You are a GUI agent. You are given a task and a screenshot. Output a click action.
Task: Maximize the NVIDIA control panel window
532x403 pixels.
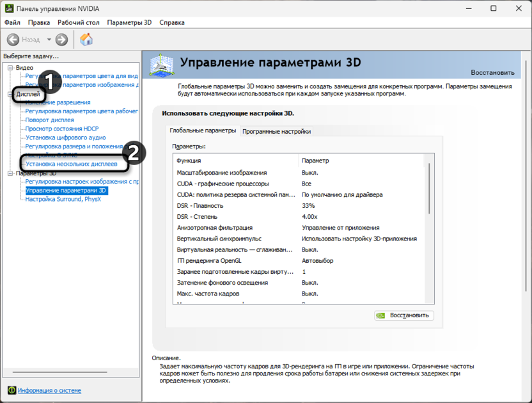tap(494, 8)
